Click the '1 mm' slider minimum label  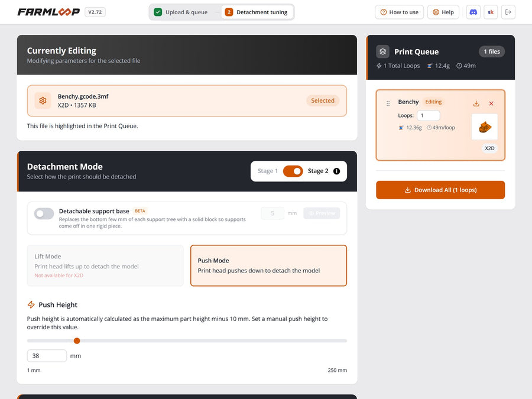[34, 370]
